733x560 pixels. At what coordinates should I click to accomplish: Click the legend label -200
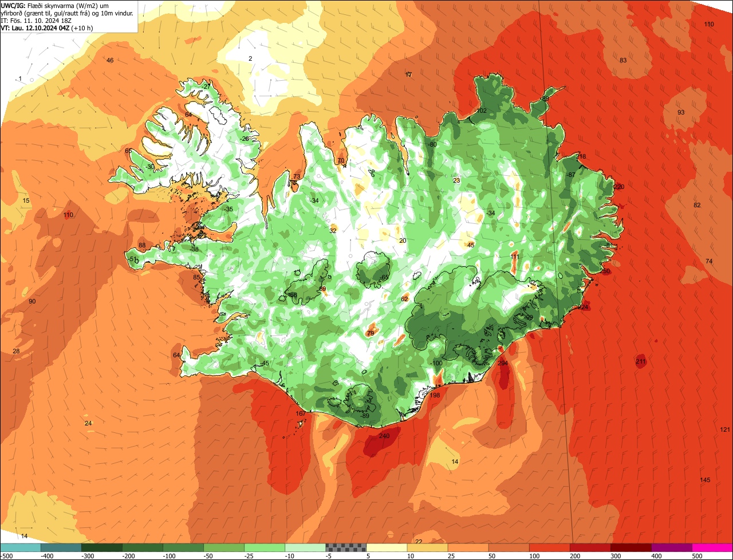(x=128, y=556)
